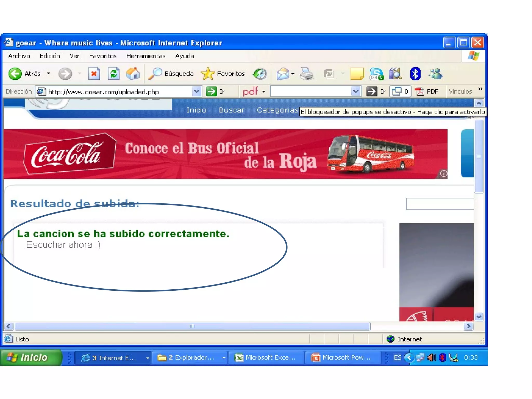The width and height of the screenshot is (532, 399).
Task: Click the address URL field
Action: point(119,91)
